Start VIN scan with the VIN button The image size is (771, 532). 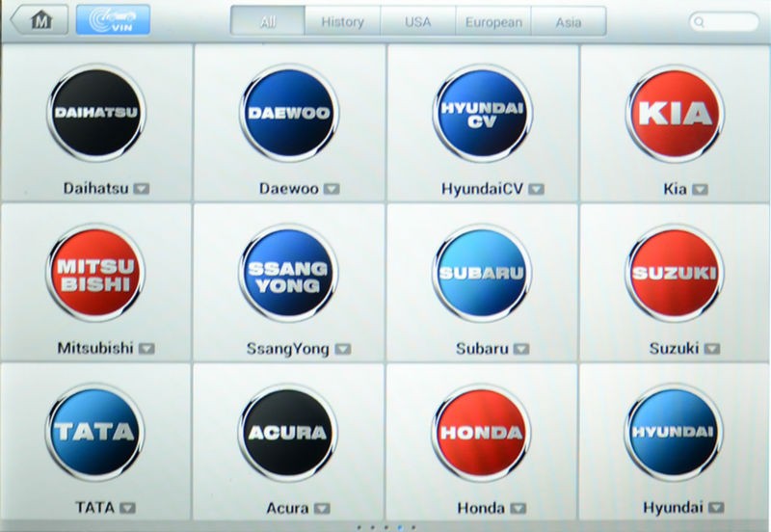[113, 19]
